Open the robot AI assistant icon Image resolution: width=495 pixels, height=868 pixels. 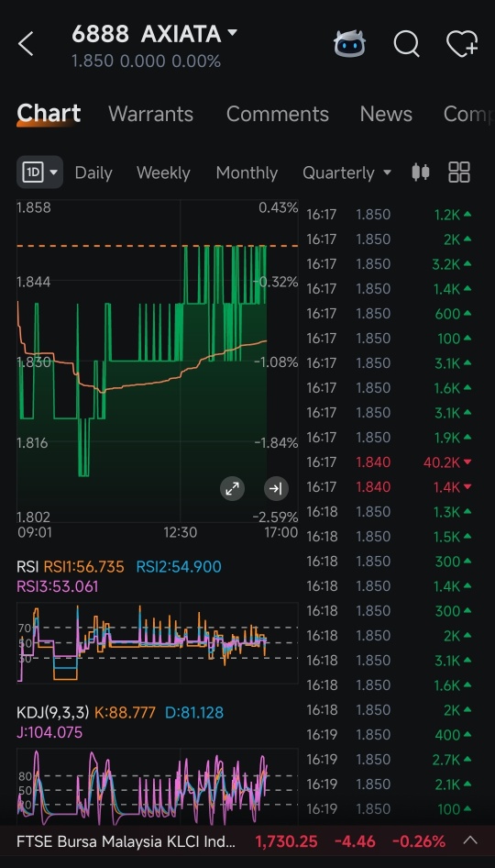point(349,43)
